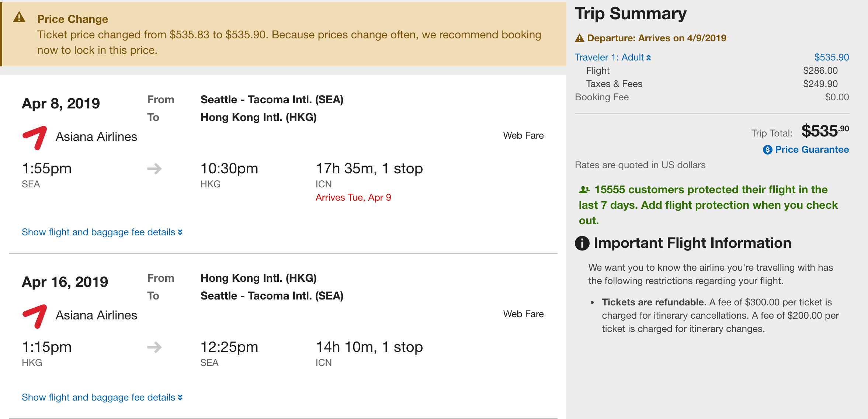The height and width of the screenshot is (419, 868).
Task: Expand flight and baggage details for Apr 8 flight
Action: 102,232
